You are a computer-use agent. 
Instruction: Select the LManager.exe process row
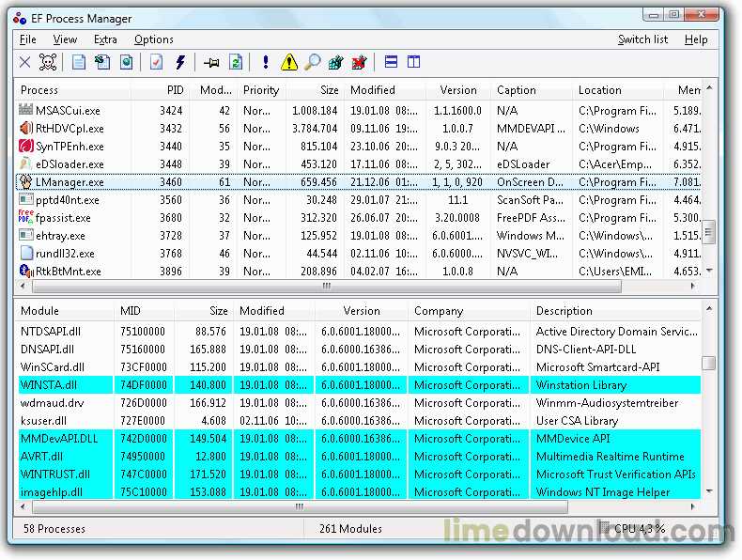70,182
